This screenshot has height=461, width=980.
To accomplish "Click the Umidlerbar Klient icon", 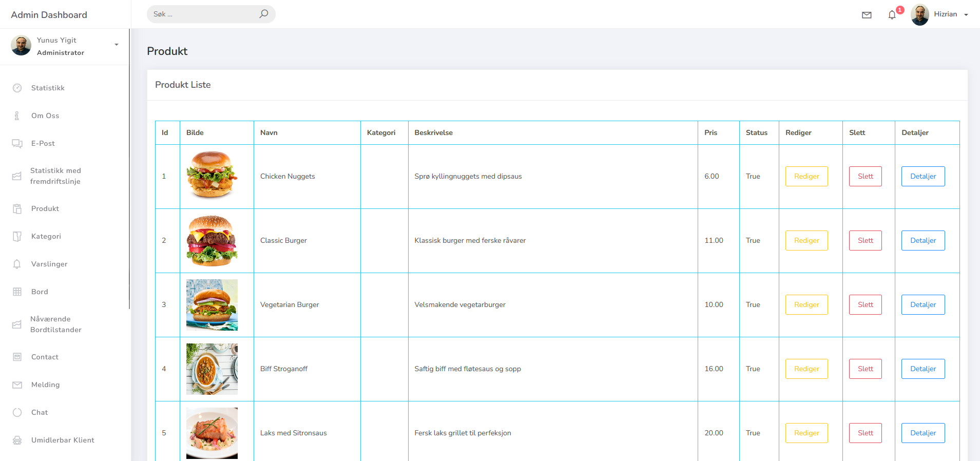I will (x=17, y=440).
